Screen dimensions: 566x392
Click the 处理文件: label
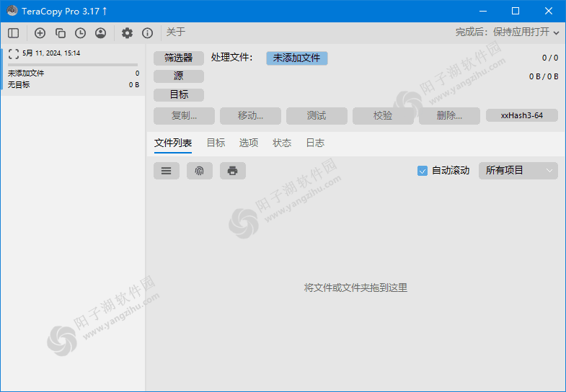231,58
